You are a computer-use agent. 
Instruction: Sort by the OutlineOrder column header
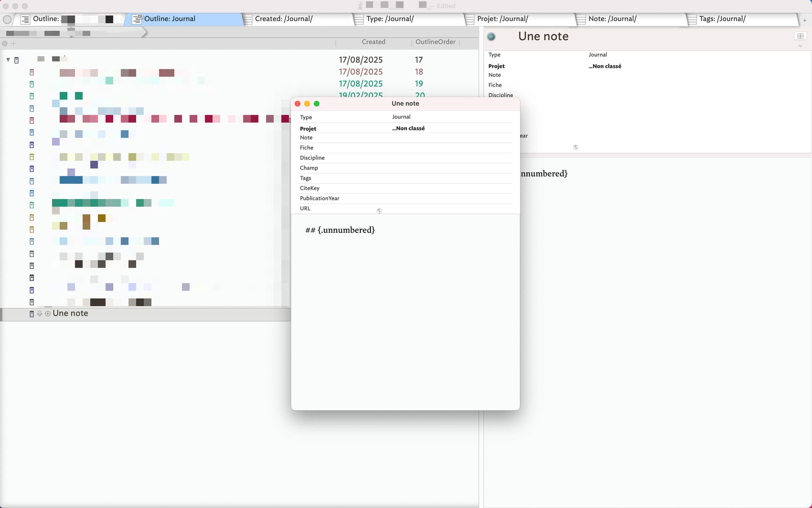coord(435,42)
